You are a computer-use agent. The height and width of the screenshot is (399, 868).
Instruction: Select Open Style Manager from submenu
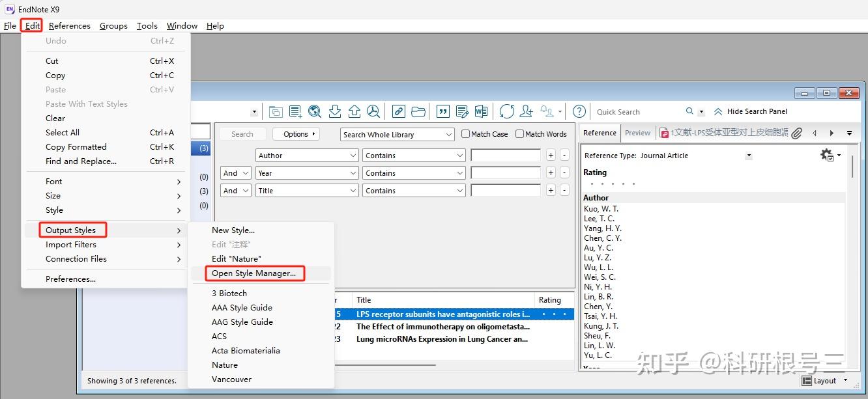[x=253, y=273]
